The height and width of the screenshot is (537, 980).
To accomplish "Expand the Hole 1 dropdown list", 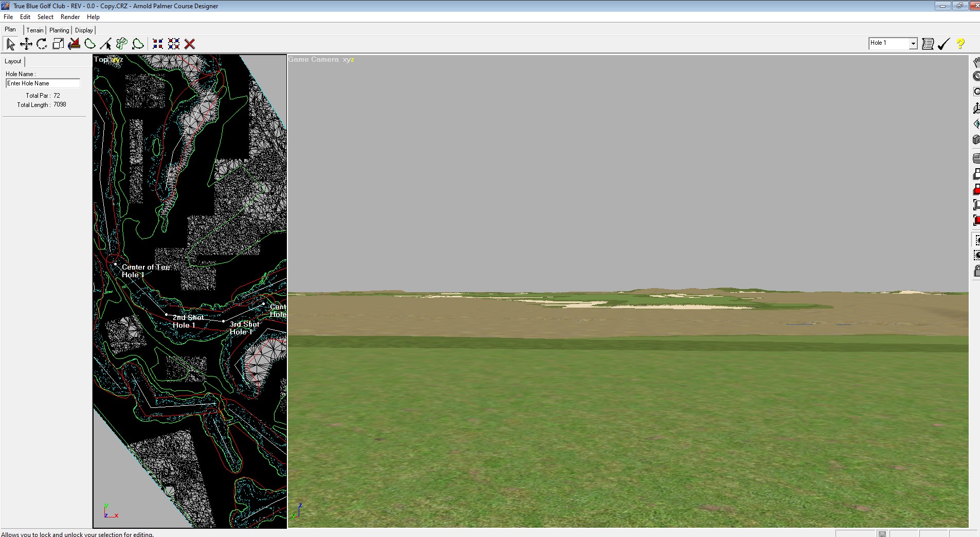I will [x=913, y=44].
